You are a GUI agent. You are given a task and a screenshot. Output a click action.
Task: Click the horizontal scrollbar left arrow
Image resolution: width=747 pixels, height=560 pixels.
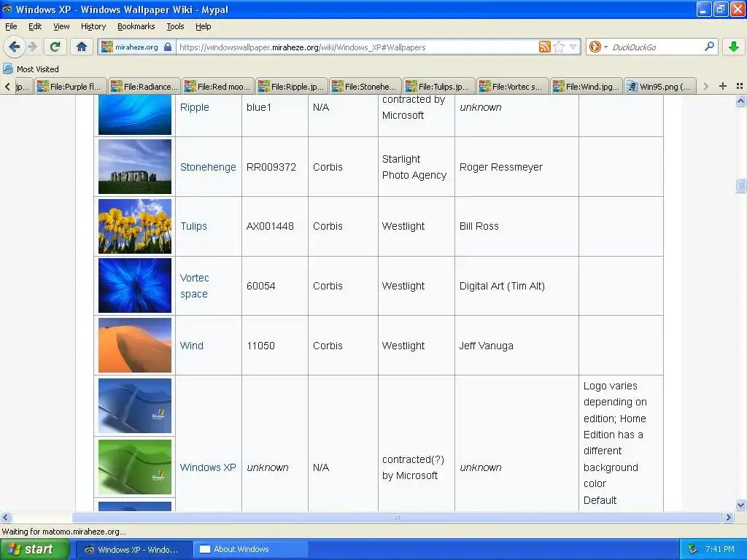[x=5, y=517]
